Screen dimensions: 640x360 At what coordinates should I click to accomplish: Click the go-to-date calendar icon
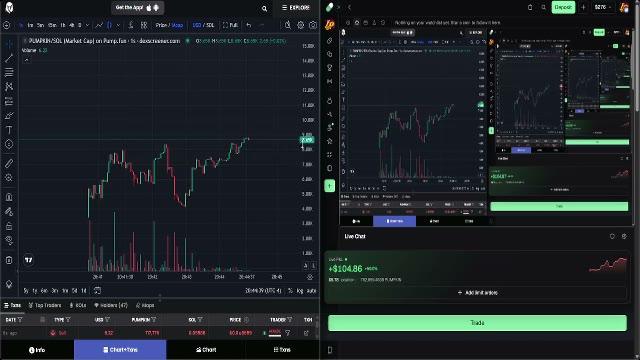97,291
